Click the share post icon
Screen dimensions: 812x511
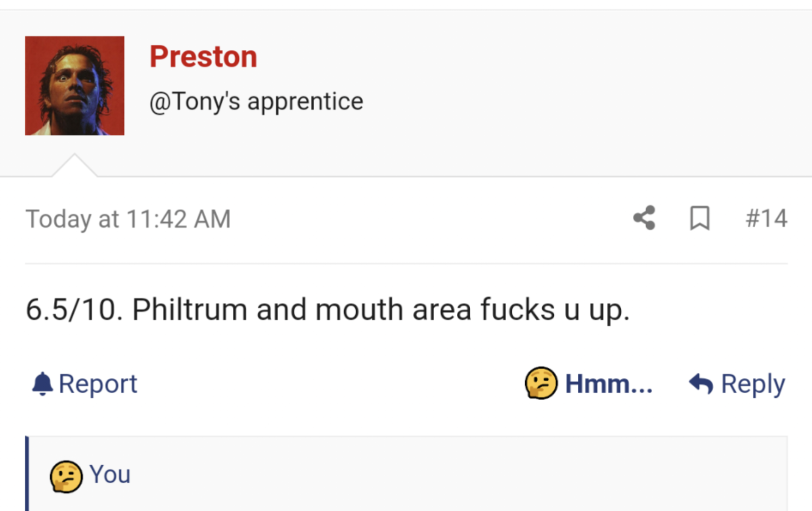pyautogui.click(x=644, y=218)
